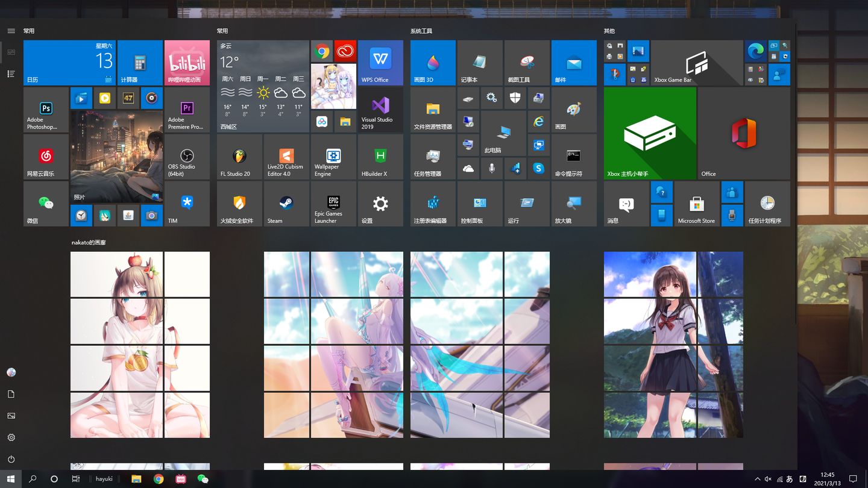
Task: Open the 微信 WeChat tile
Action: (46, 204)
